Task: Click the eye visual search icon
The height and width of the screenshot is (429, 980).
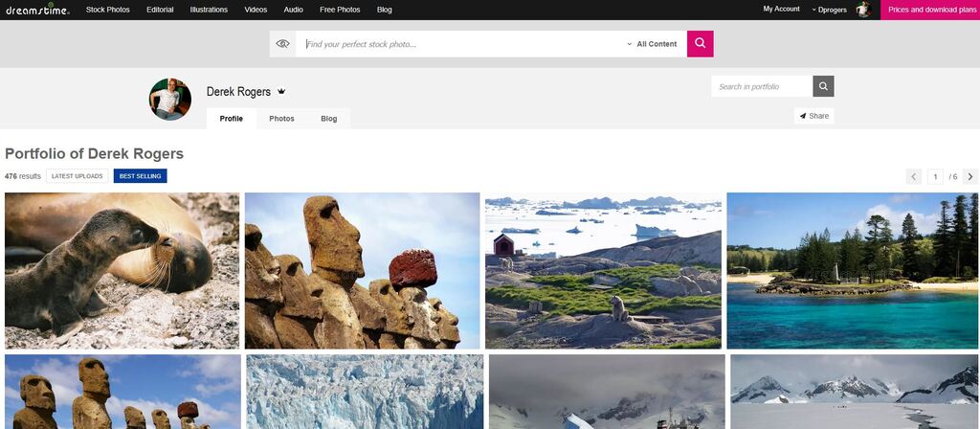Action: click(282, 44)
